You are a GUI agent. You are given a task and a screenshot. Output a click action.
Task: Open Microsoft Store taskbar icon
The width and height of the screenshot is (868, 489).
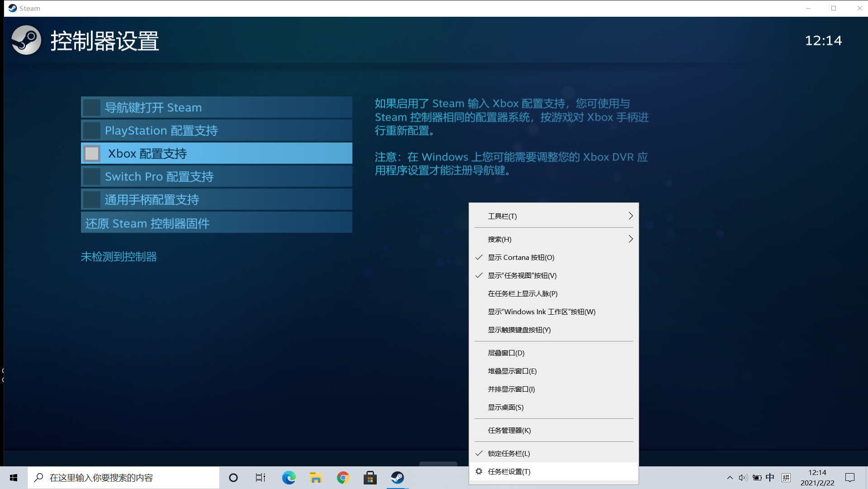(x=370, y=478)
